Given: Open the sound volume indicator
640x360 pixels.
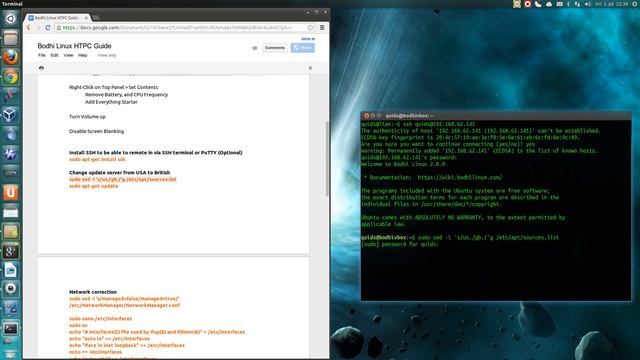Looking at the screenshot, I should pos(588,4).
